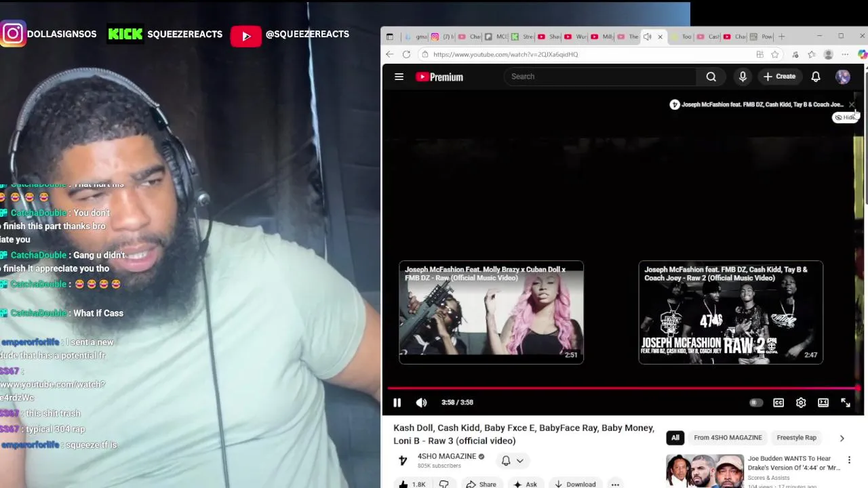Click the Instagram logo in stream overlay
Image resolution: width=868 pixels, height=488 pixels.
click(13, 34)
